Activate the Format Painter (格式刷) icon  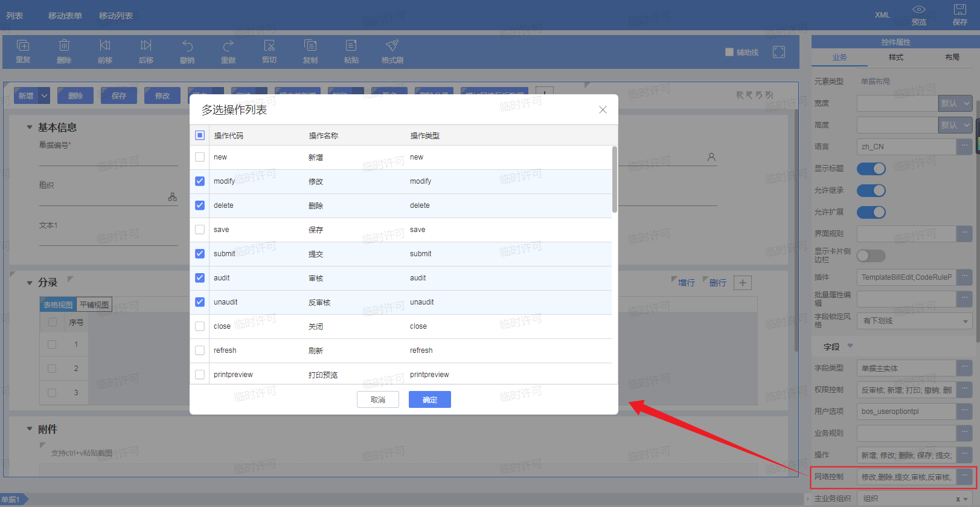click(x=392, y=47)
